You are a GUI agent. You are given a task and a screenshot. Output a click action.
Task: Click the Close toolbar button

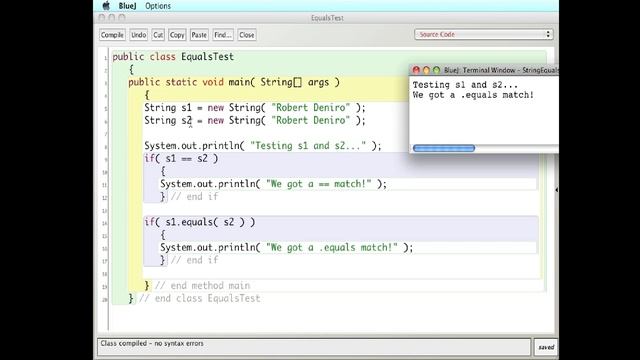(247, 35)
